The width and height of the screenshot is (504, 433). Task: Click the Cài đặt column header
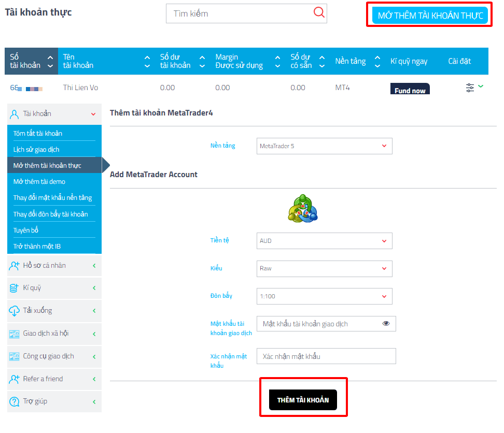tap(459, 61)
